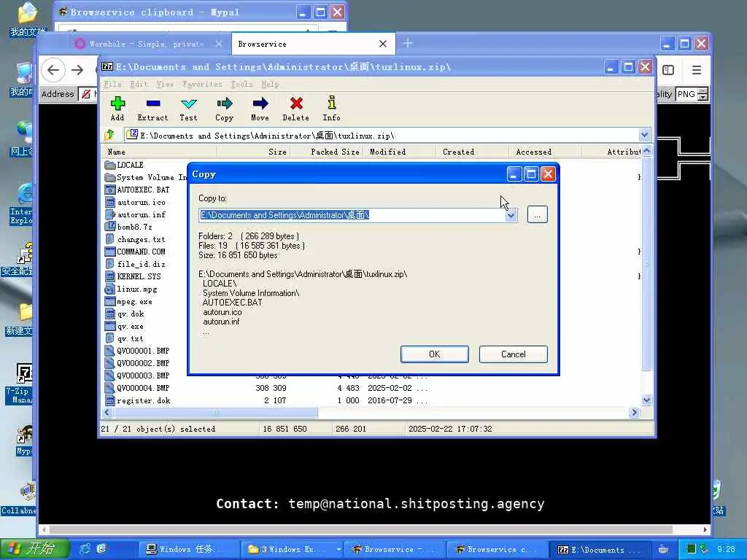
Task: Click the Copy to destination path field
Action: tap(352, 215)
